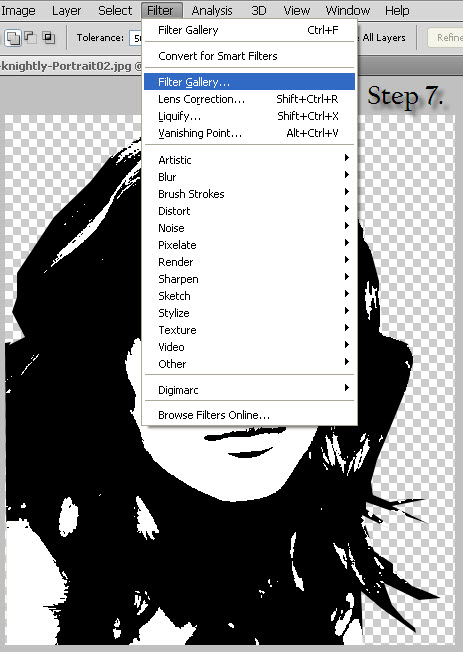Select the knightly-Portrait02.jpg document tab
Viewport: 463px width, 652px height.
coord(71,66)
